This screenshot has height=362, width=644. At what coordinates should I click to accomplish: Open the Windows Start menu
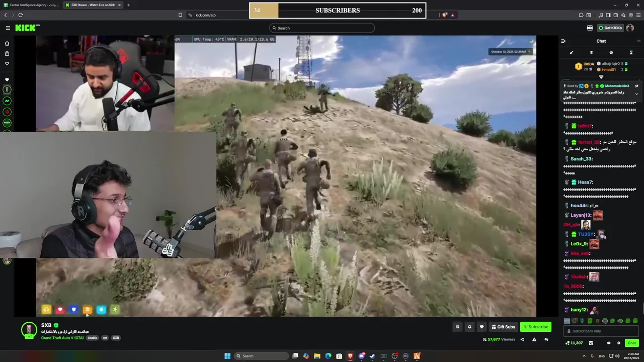pyautogui.click(x=227, y=356)
